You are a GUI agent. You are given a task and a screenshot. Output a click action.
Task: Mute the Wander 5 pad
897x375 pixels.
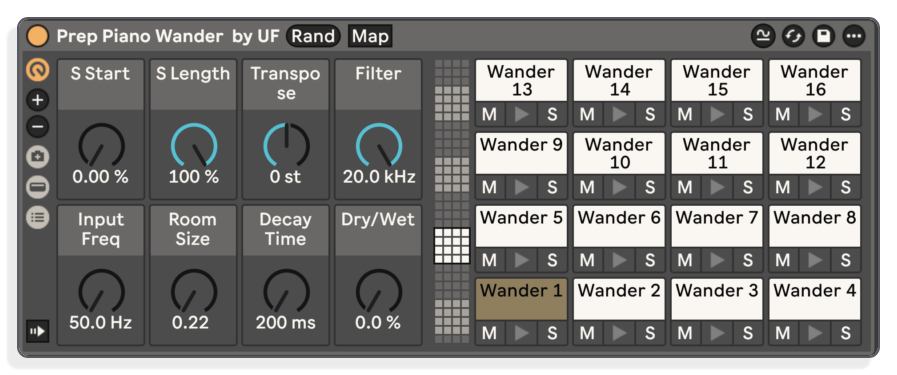pos(490,260)
